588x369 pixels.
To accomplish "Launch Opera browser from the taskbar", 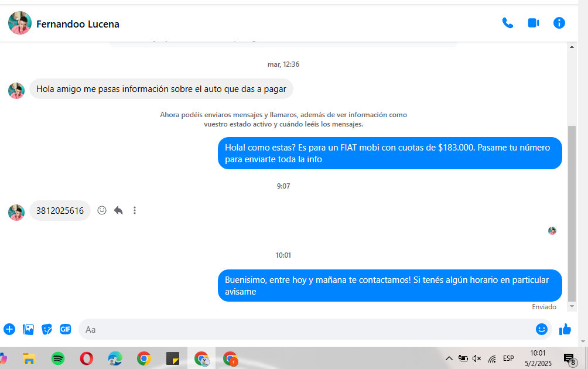I will (87, 359).
